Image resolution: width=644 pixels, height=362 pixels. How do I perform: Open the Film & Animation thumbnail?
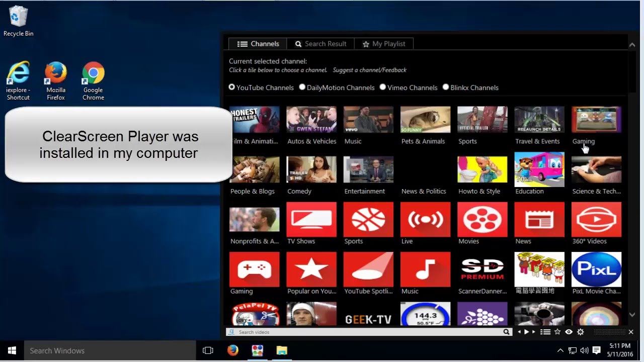coord(254,120)
